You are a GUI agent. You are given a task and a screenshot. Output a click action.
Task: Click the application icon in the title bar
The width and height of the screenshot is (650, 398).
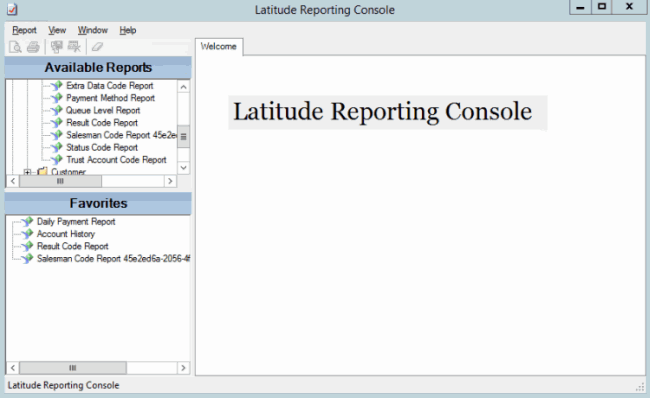pos(12,9)
